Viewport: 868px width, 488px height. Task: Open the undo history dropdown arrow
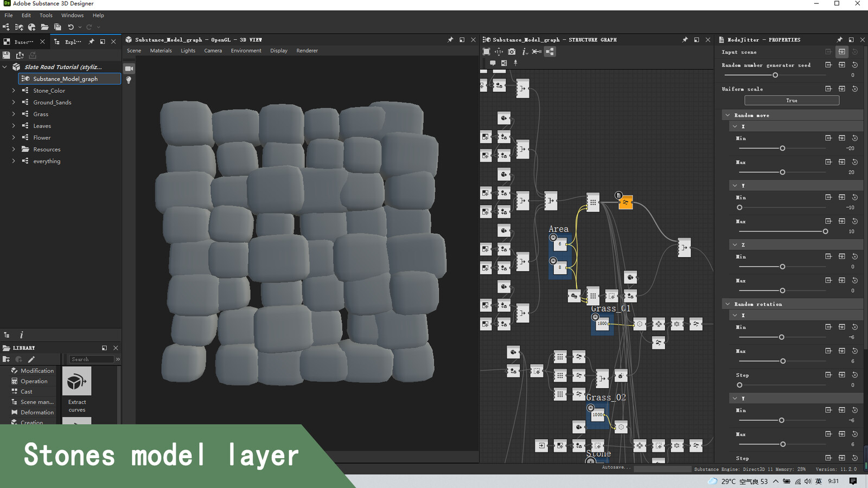click(80, 27)
